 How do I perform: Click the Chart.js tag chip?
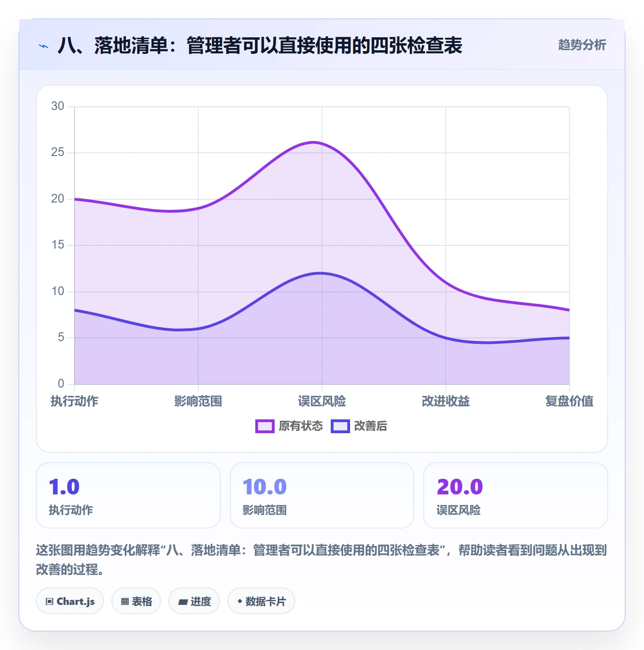click(70, 601)
